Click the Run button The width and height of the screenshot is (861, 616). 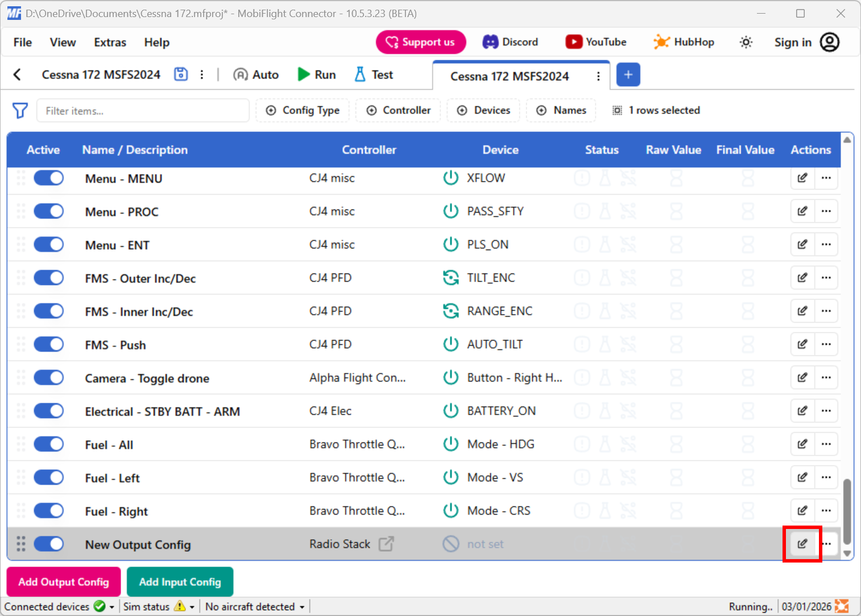click(x=316, y=74)
